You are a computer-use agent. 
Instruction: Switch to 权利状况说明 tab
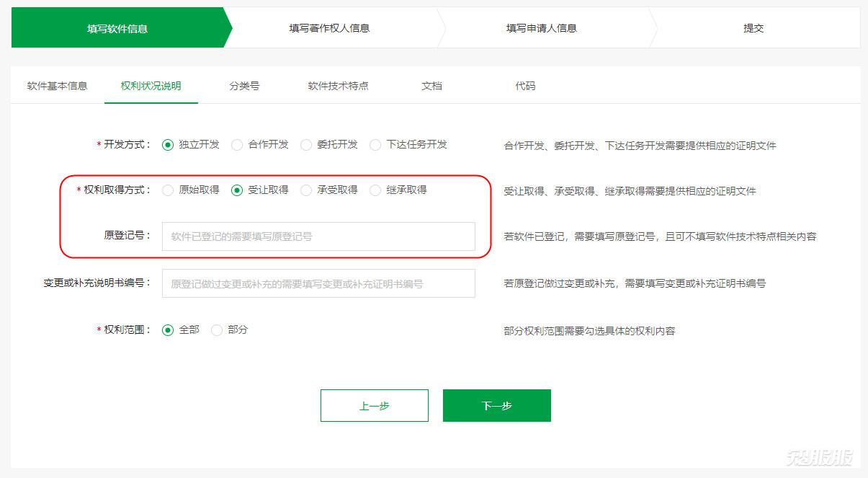151,86
